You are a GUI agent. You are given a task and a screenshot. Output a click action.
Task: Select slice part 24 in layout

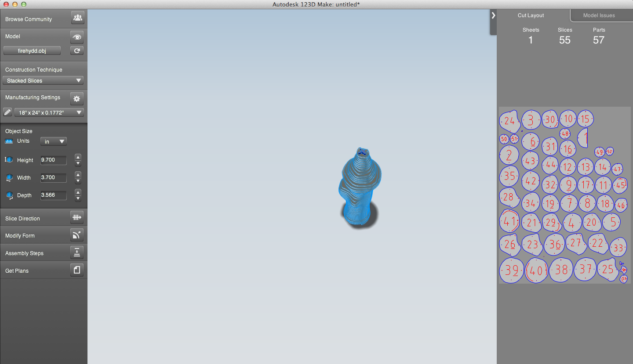click(x=509, y=121)
